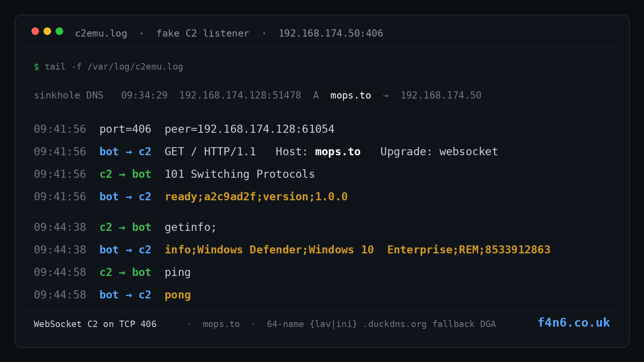Click the listener address 192.168.174.50:406 in the title
The width and height of the screenshot is (644, 362).
[x=331, y=33]
